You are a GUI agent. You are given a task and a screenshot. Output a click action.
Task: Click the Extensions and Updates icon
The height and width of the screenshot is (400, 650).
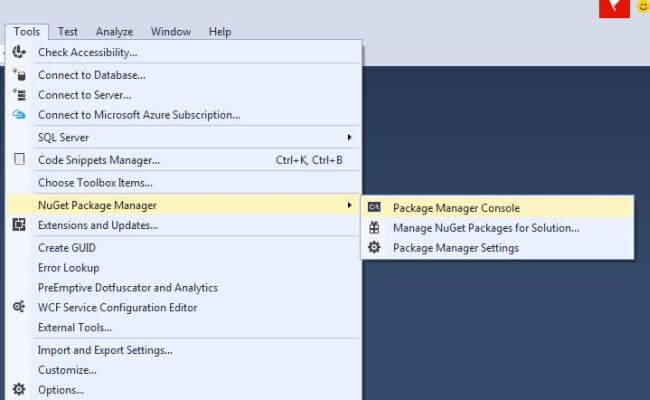[19, 225]
